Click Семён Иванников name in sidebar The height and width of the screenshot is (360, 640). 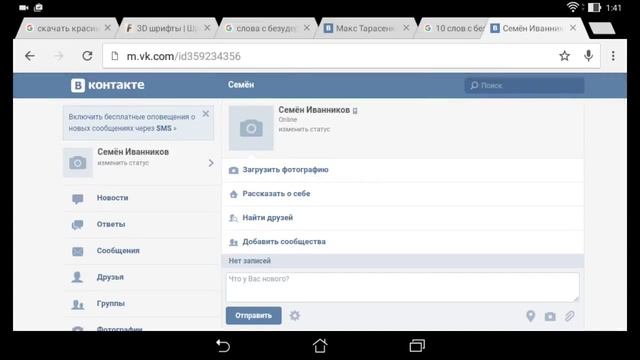click(133, 152)
